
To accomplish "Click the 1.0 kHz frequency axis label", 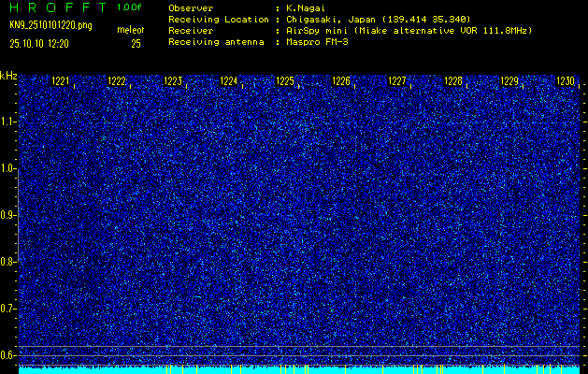I will pos(9,168).
